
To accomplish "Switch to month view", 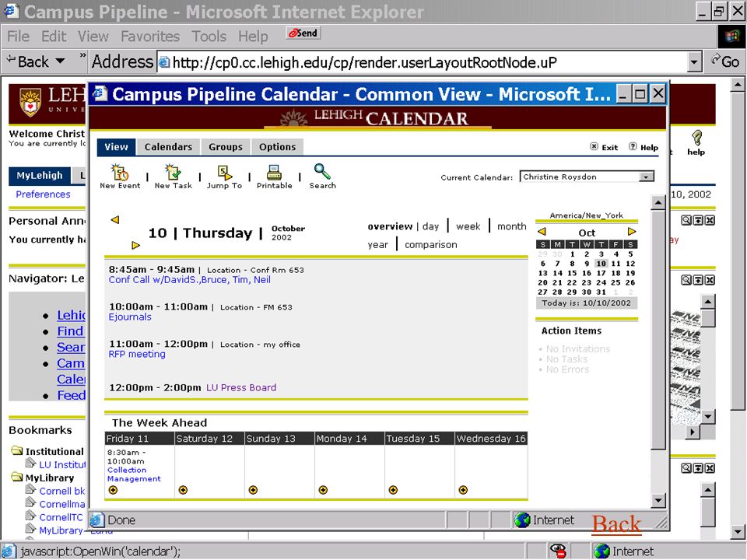I will click(x=512, y=226).
